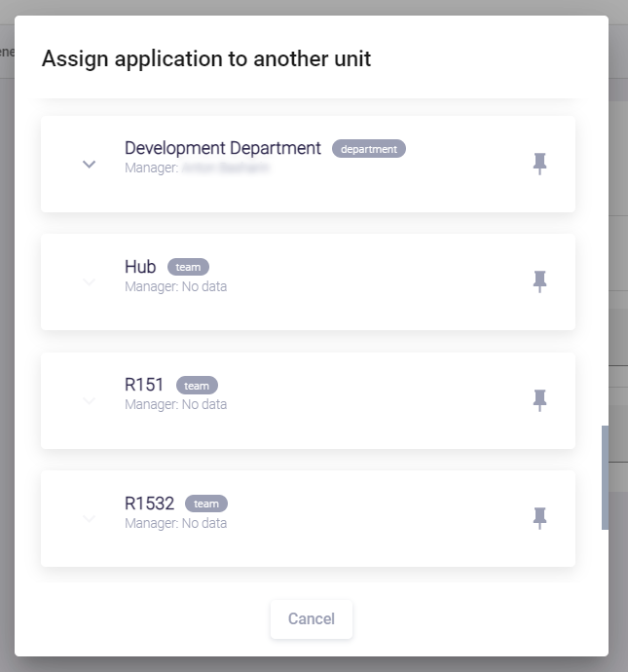Expand the R151 team row
This screenshot has width=628, height=672.
90,400
